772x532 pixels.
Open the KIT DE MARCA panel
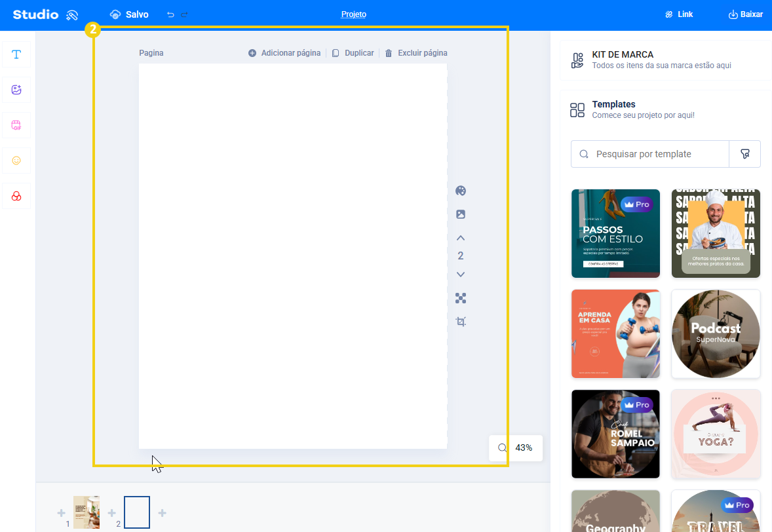(x=665, y=60)
